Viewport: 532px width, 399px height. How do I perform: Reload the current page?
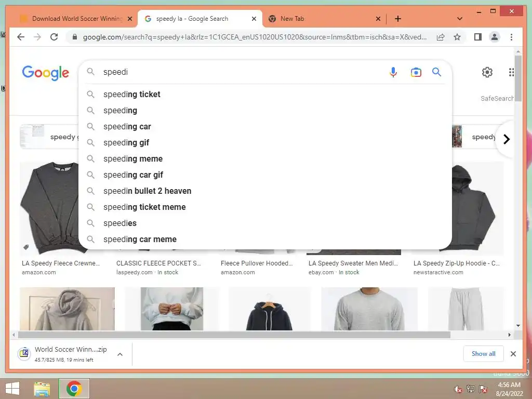click(54, 37)
